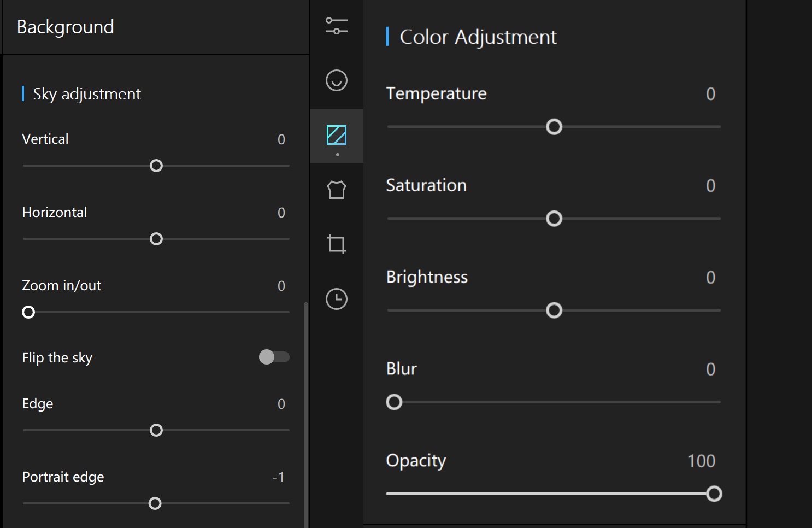Click the Vertical sky slider handle

156,166
